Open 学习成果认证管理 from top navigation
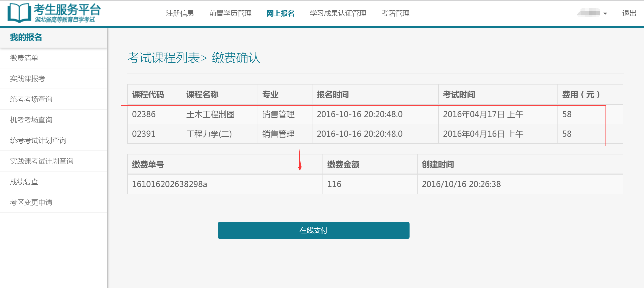The width and height of the screenshot is (644, 288). [338, 13]
